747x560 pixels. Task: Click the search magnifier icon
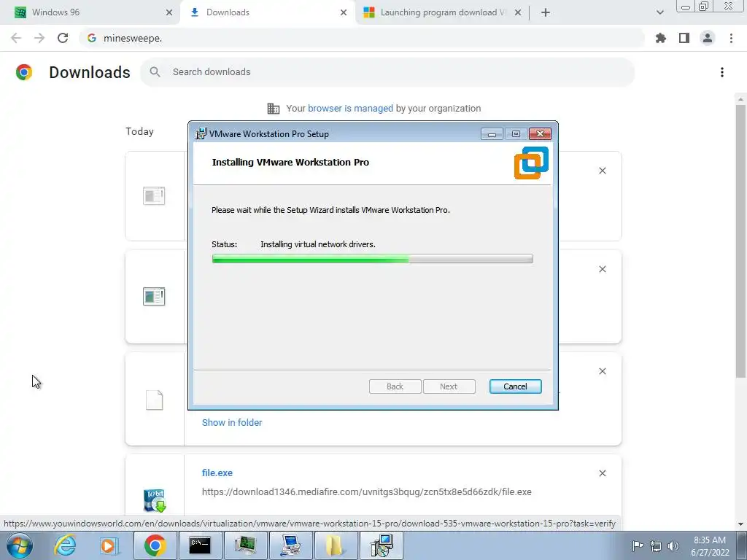pyautogui.click(x=155, y=72)
